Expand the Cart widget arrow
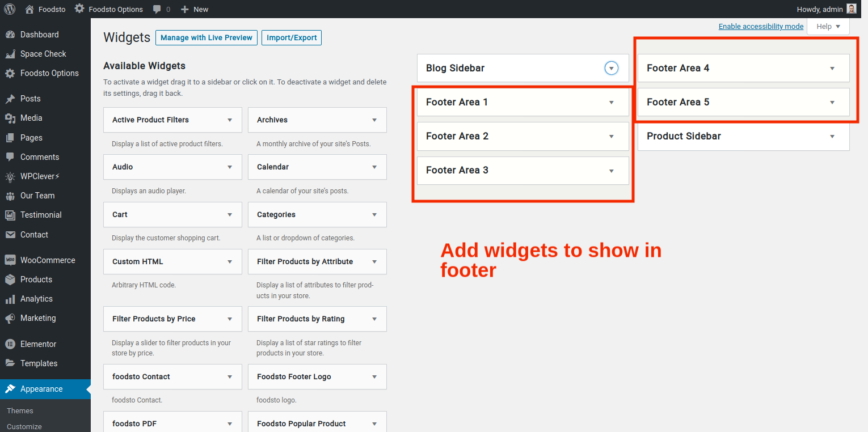Screen dimensions: 868x432 click(230, 215)
